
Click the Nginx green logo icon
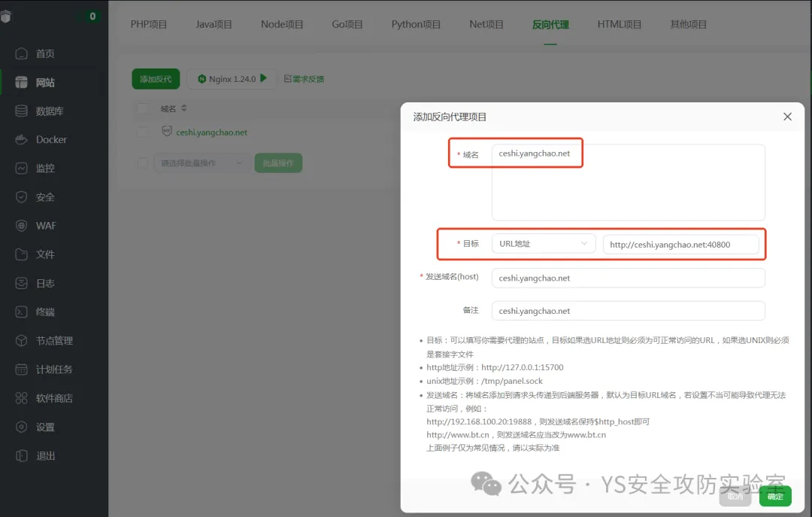coord(202,79)
